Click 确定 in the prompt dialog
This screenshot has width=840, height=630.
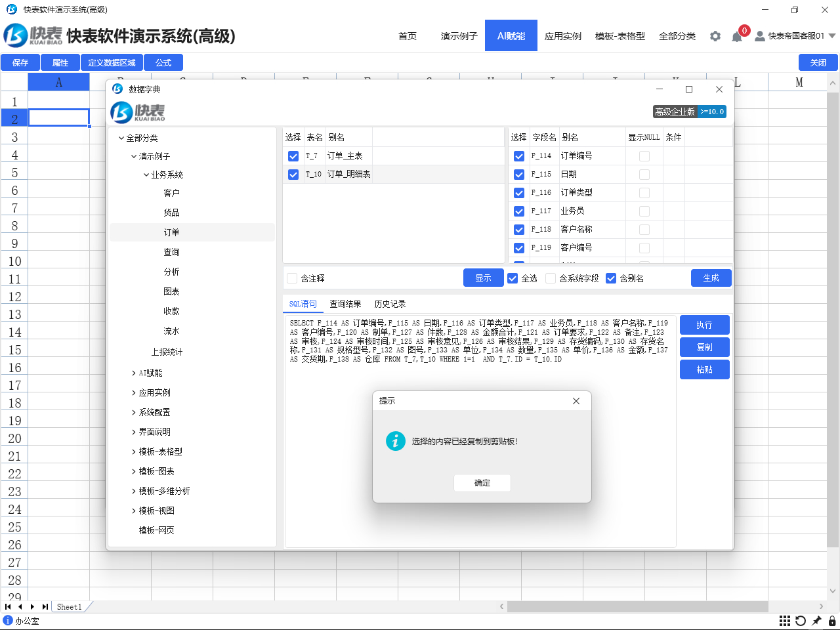[482, 483]
